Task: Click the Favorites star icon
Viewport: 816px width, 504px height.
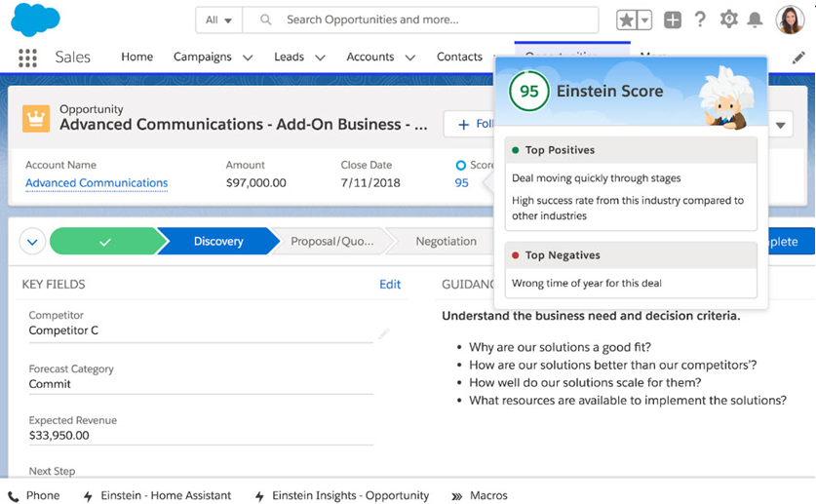Action: coord(627,20)
